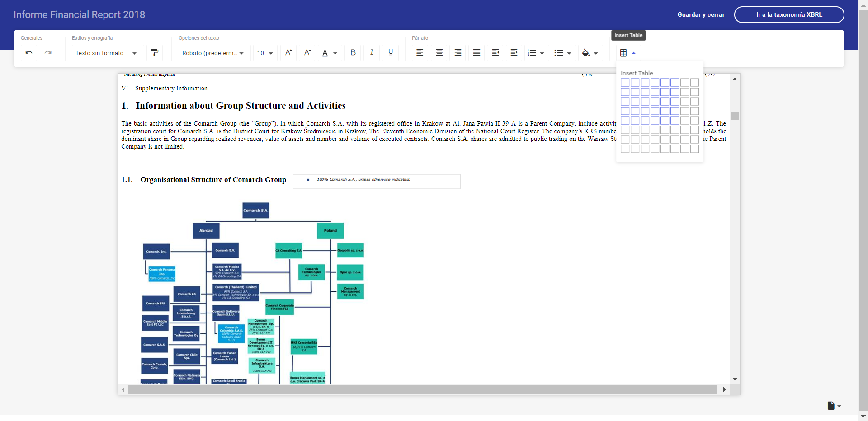
Task: Click the page scrollbar down arrow
Action: (863, 416)
